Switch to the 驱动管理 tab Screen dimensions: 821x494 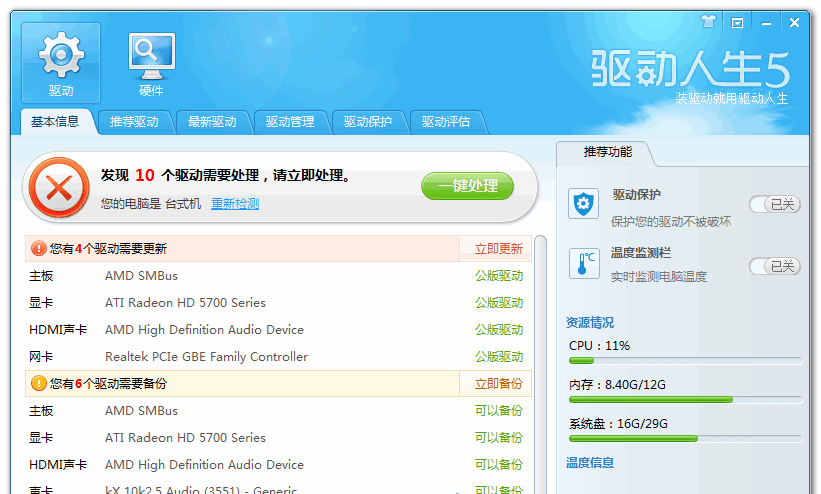click(x=290, y=122)
